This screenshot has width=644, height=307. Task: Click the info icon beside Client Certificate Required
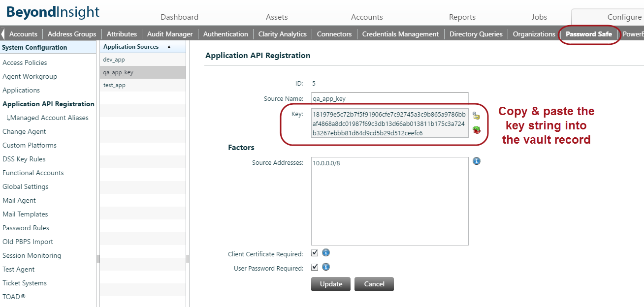(326, 253)
